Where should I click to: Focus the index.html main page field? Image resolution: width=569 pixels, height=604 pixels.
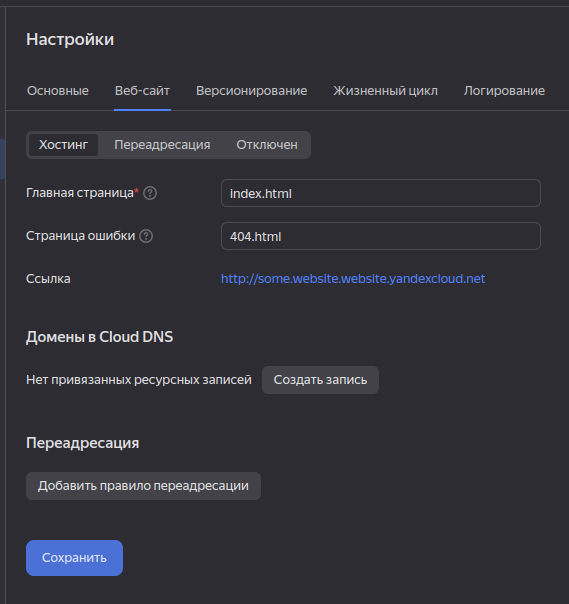tap(381, 193)
